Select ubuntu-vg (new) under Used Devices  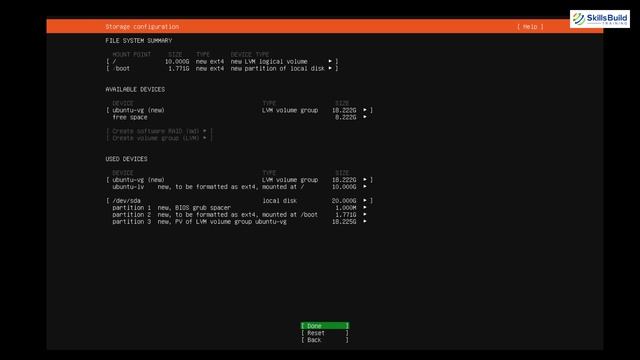[239, 180]
